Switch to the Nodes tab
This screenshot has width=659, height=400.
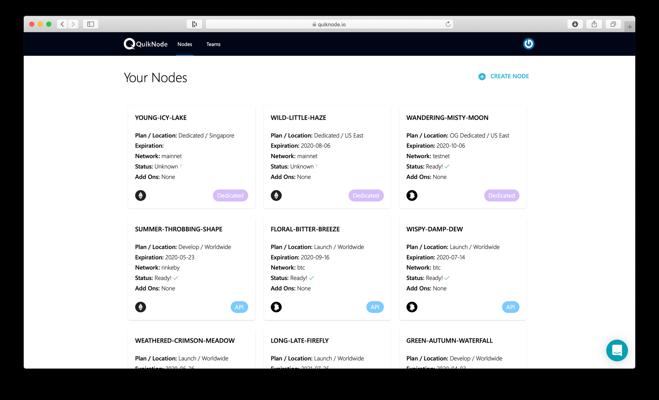pos(185,44)
